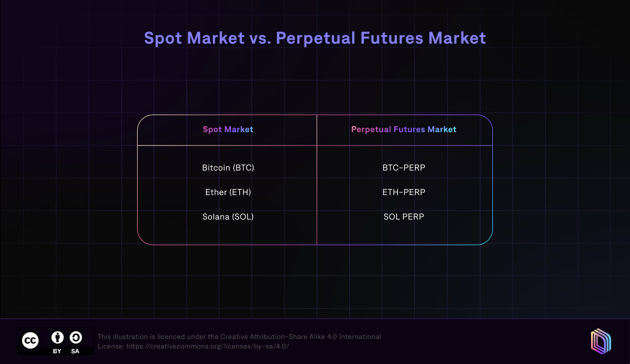This screenshot has height=364, width=630.
Task: Select the "Spot Market" column header
Action: pos(228,130)
